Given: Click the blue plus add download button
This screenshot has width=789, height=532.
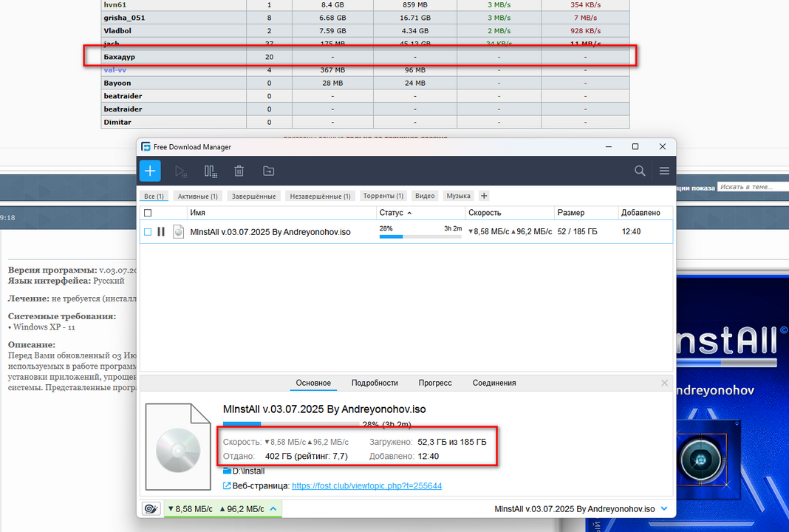Looking at the screenshot, I should pos(150,171).
